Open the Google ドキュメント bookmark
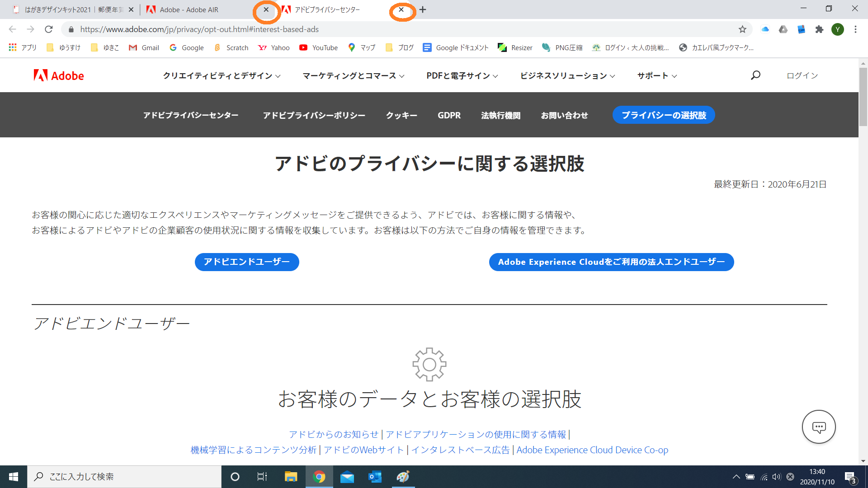The height and width of the screenshot is (488, 868). click(456, 47)
